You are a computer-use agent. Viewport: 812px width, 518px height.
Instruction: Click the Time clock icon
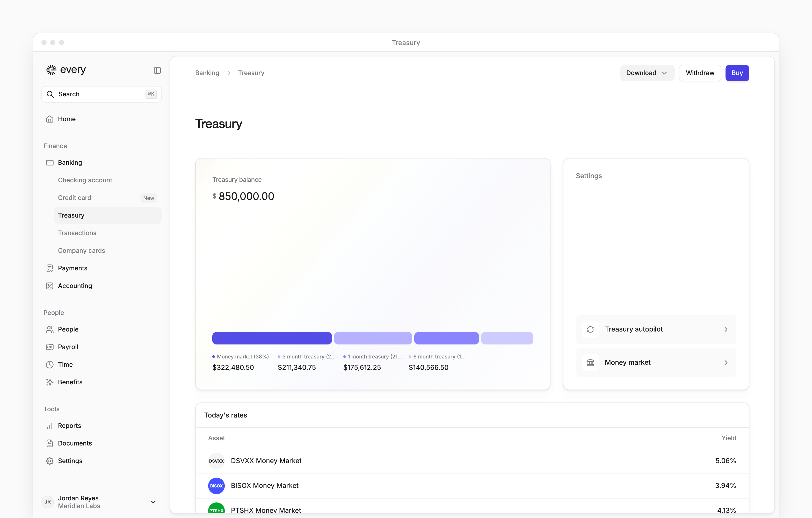click(49, 365)
